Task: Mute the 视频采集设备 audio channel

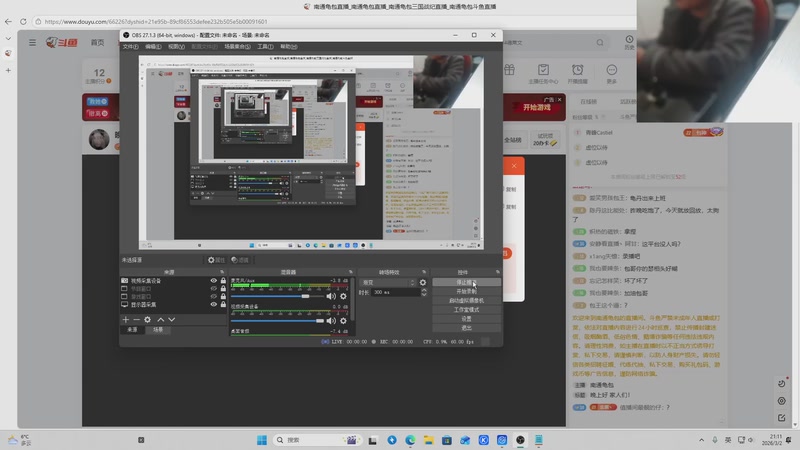Action: 331,320
